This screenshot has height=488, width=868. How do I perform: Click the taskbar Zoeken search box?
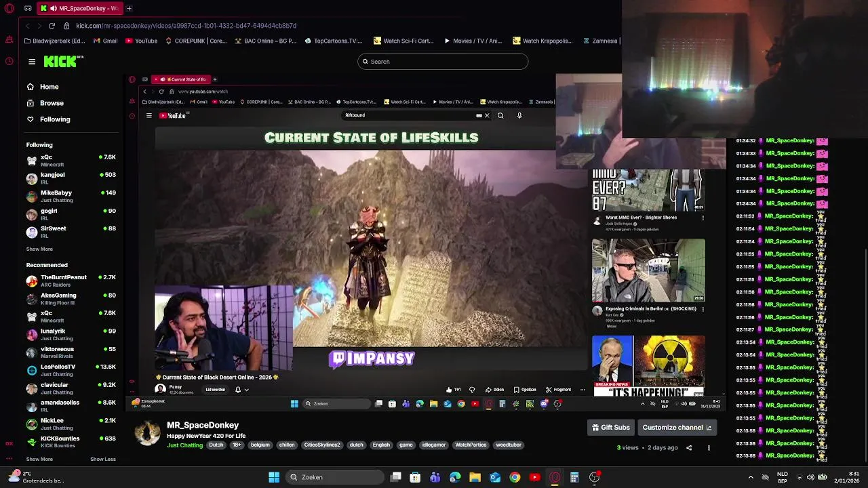click(335, 477)
